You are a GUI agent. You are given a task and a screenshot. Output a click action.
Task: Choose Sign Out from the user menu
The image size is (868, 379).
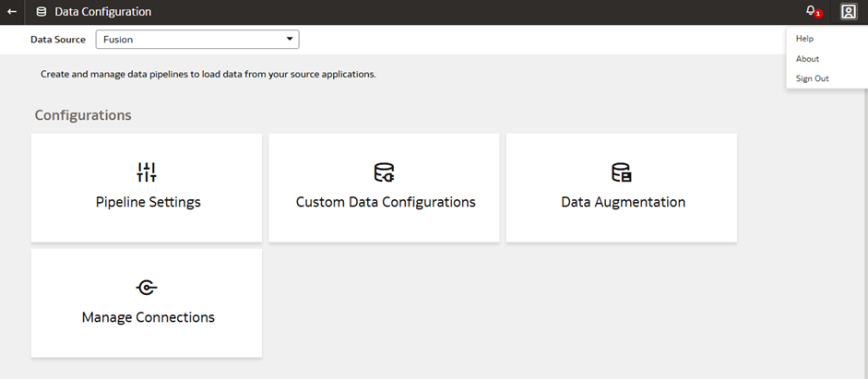(812, 78)
